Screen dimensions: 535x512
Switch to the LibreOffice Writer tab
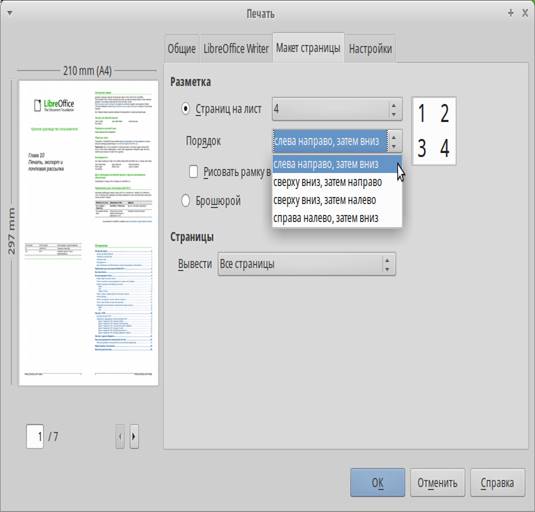tap(236, 49)
